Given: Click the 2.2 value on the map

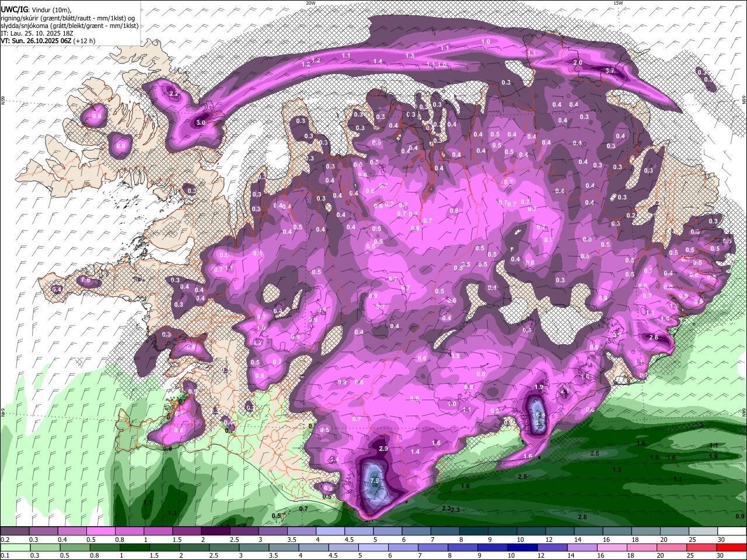Looking at the screenshot, I should (x=173, y=93).
